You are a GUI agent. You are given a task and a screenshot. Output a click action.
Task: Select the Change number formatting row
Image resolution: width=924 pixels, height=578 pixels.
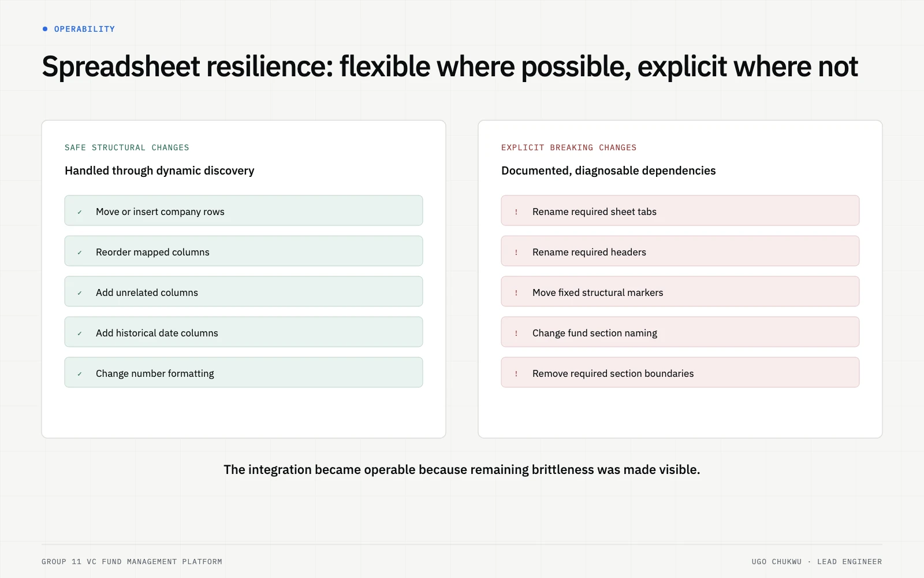coord(244,372)
